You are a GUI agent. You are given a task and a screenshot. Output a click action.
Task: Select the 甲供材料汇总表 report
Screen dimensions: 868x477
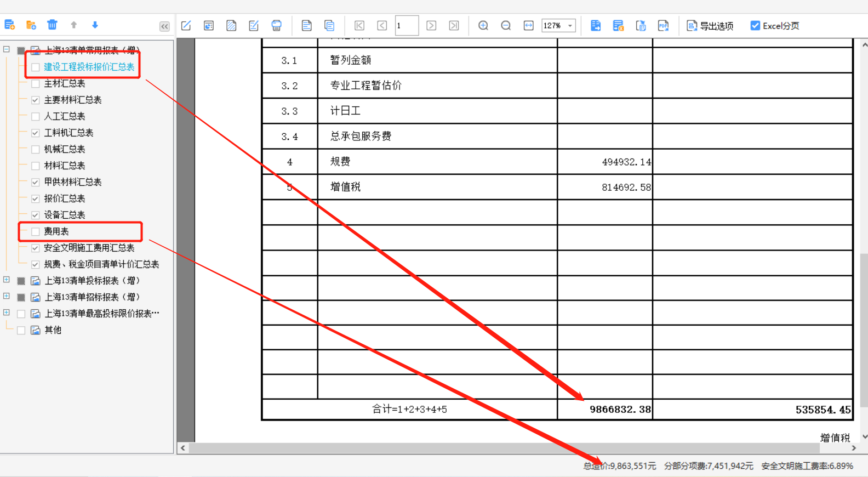tap(73, 182)
